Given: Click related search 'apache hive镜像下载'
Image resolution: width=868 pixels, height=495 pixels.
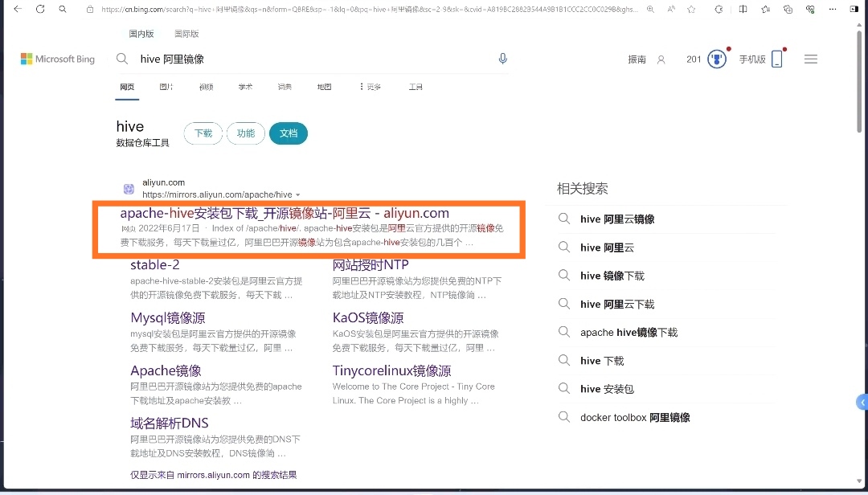Looking at the screenshot, I should coord(628,332).
